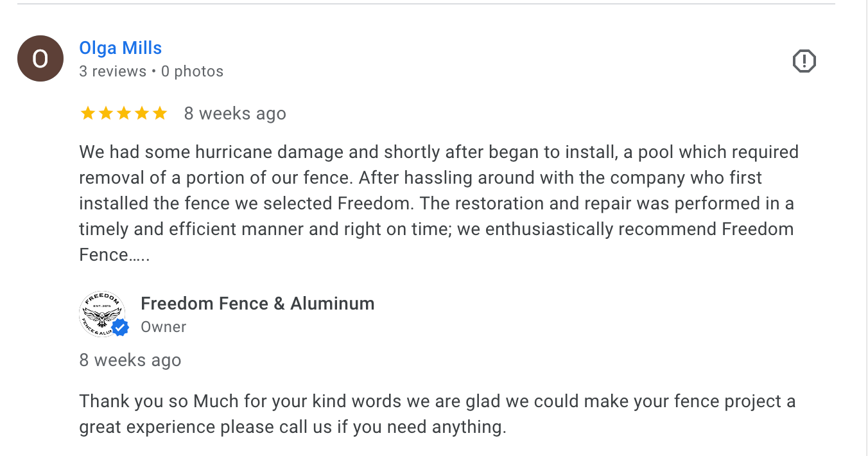Image resolution: width=868 pixels, height=456 pixels.
Task: Click Olga Mills' round avatar icon
Action: (x=40, y=58)
